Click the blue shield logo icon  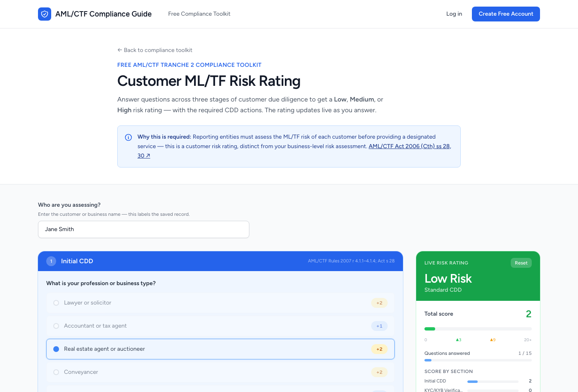[x=45, y=14]
